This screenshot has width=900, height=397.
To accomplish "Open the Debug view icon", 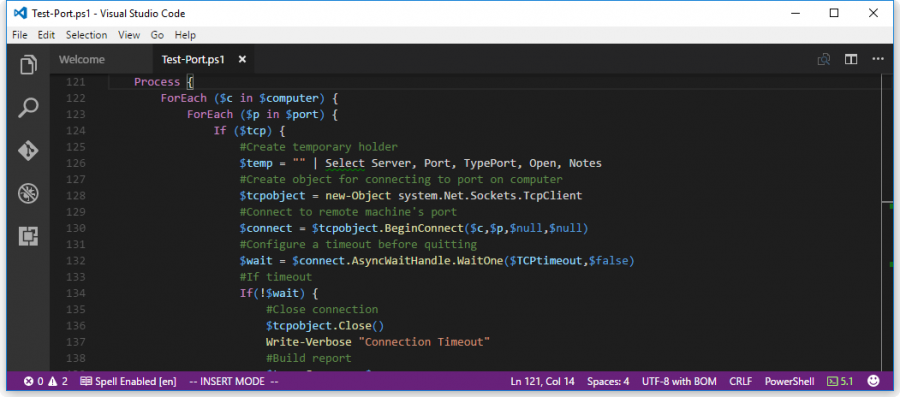I will click(28, 194).
